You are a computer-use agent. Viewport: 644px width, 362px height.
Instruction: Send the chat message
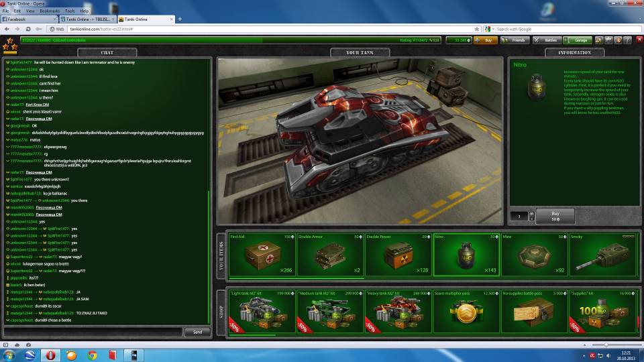click(197, 332)
